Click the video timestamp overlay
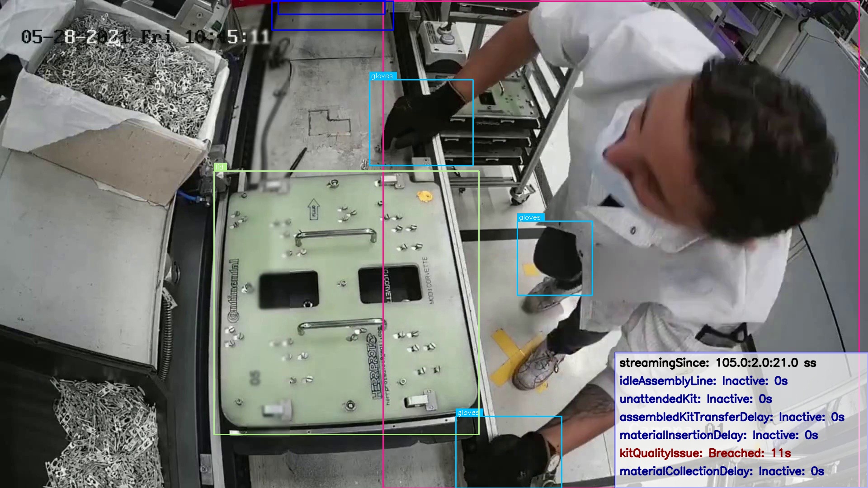The image size is (868, 488). pos(145,37)
